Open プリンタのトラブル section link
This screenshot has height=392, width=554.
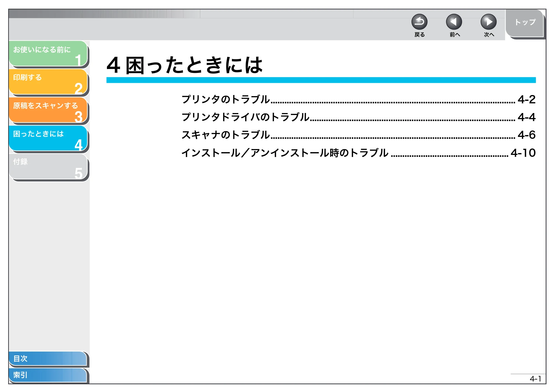coord(225,99)
